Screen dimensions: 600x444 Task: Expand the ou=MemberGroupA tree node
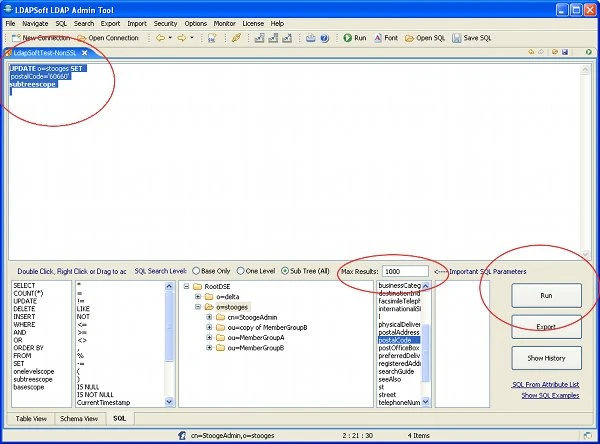[x=209, y=338]
